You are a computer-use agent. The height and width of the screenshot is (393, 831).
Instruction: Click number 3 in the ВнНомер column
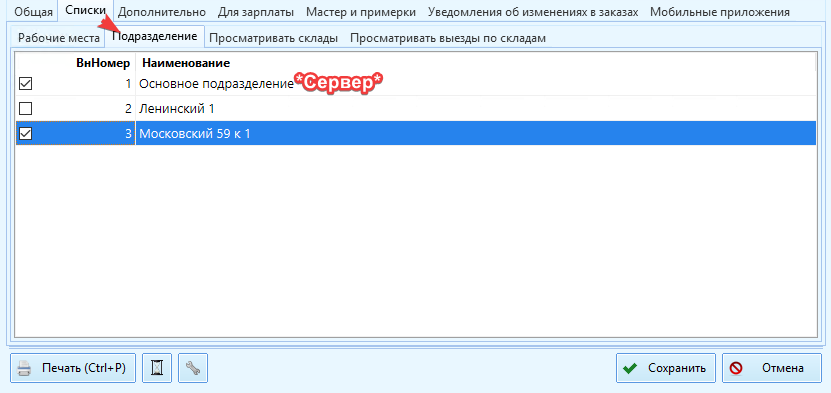[x=128, y=134]
